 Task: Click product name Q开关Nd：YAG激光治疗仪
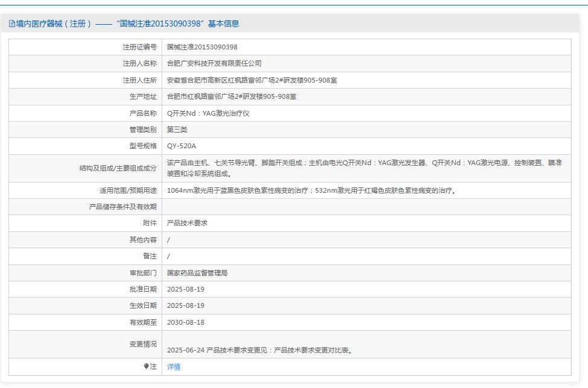pyautogui.click(x=208, y=113)
